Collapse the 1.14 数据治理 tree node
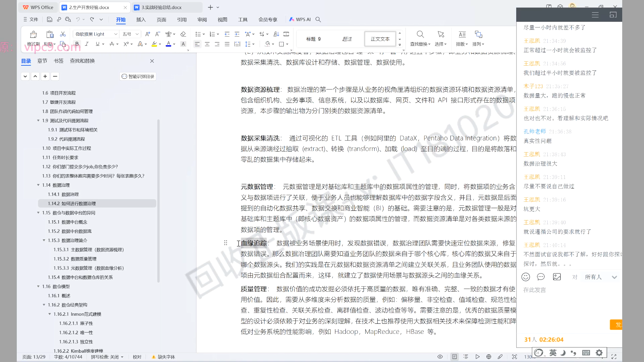644x362 pixels. tap(38, 185)
